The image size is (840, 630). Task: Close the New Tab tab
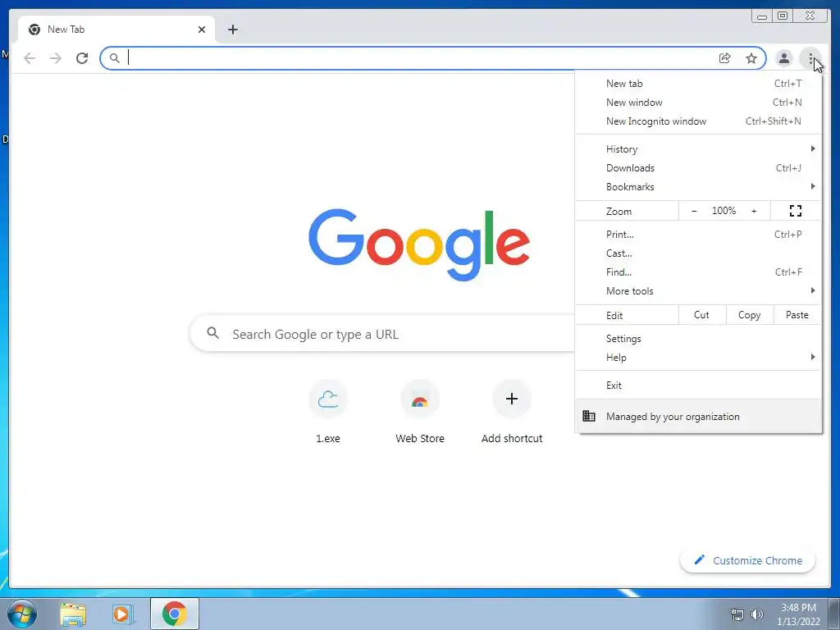click(x=202, y=30)
